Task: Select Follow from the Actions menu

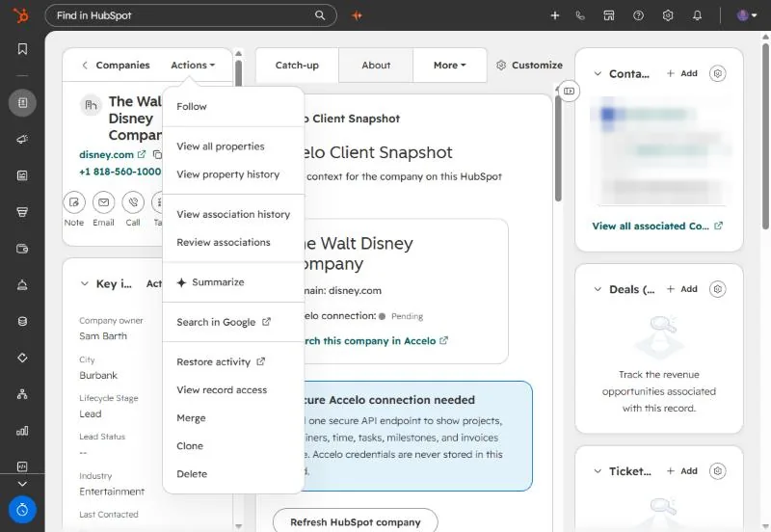Action: [233, 106]
